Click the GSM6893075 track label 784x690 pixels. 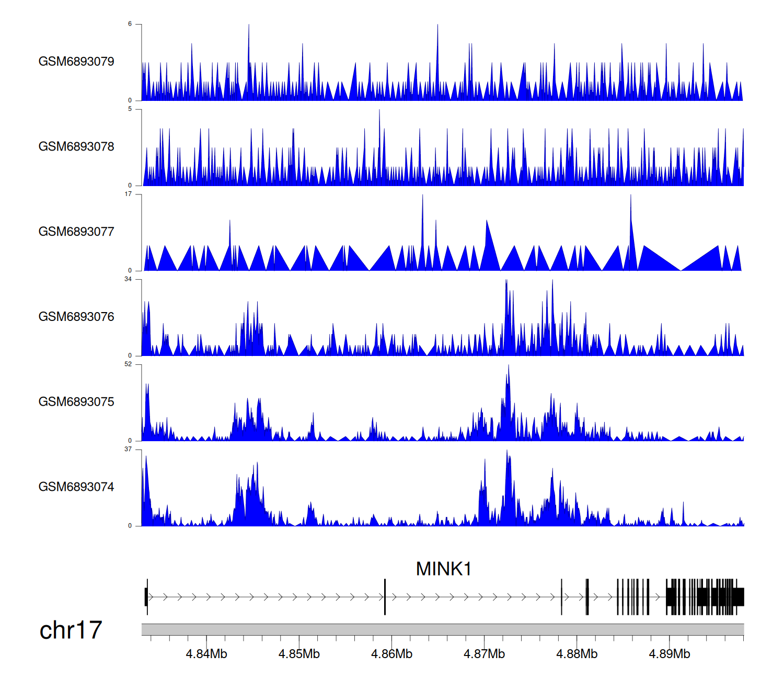(76, 402)
